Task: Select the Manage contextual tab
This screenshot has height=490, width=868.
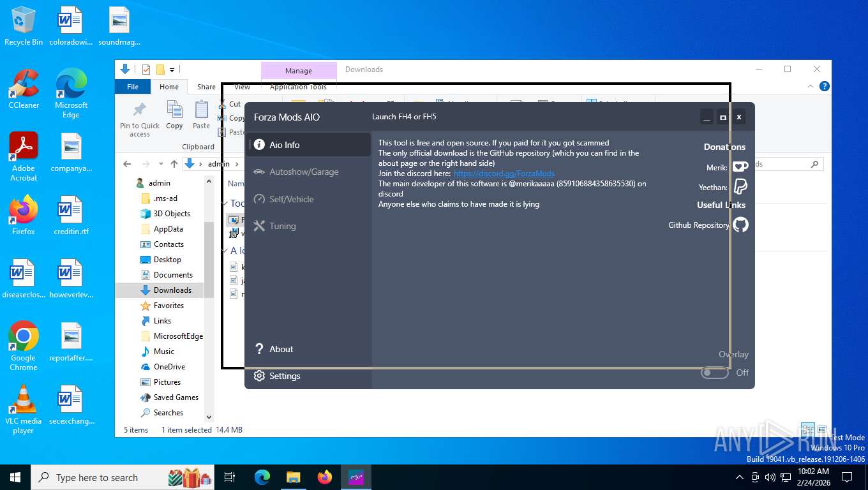Action: click(299, 71)
